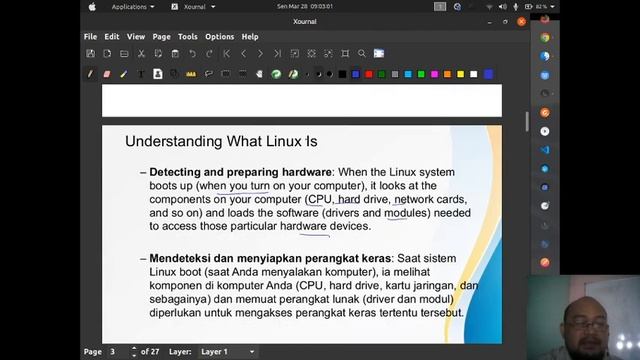The height and width of the screenshot is (360, 640).
Task: Pick the magenta color swatch
Action: pyautogui.click(x=434, y=74)
